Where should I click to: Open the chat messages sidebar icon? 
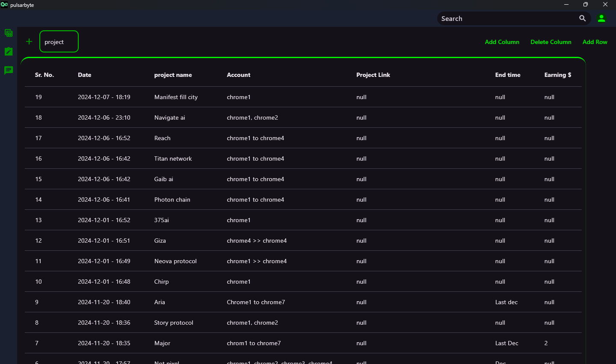coord(9,70)
